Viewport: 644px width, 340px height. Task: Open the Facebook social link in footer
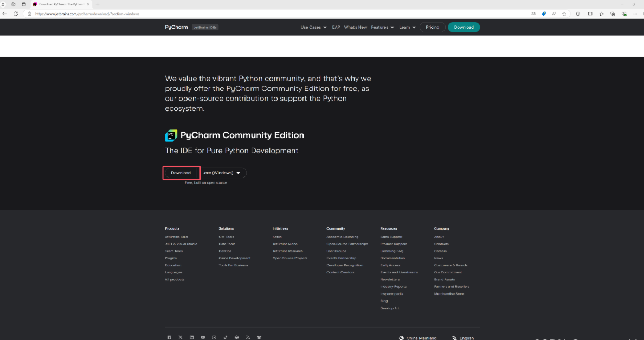169,337
